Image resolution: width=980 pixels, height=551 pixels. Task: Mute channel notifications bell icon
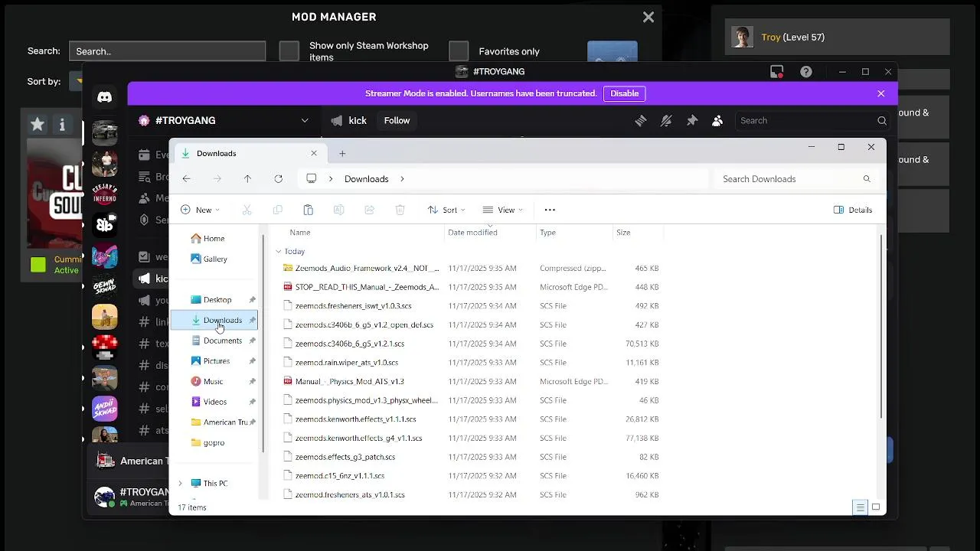(x=666, y=121)
